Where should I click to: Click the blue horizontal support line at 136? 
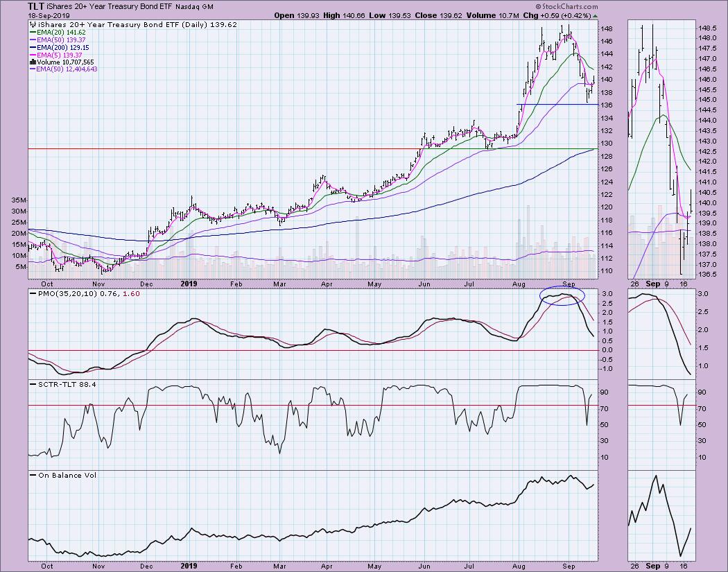[x=557, y=105]
